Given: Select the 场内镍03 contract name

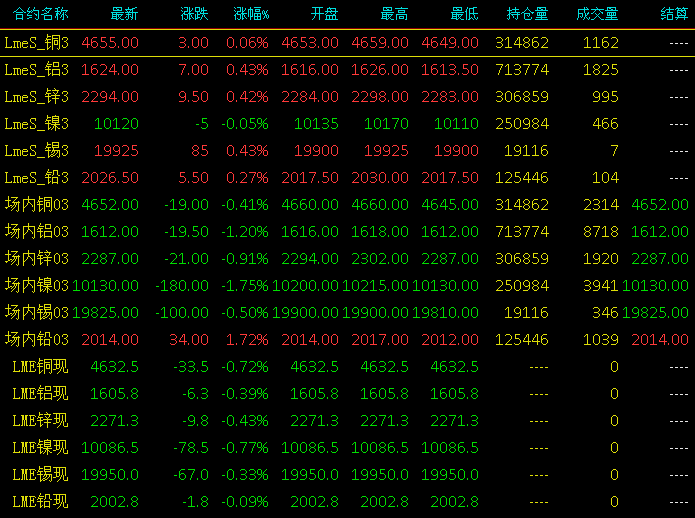Looking at the screenshot, I should click(36, 286).
